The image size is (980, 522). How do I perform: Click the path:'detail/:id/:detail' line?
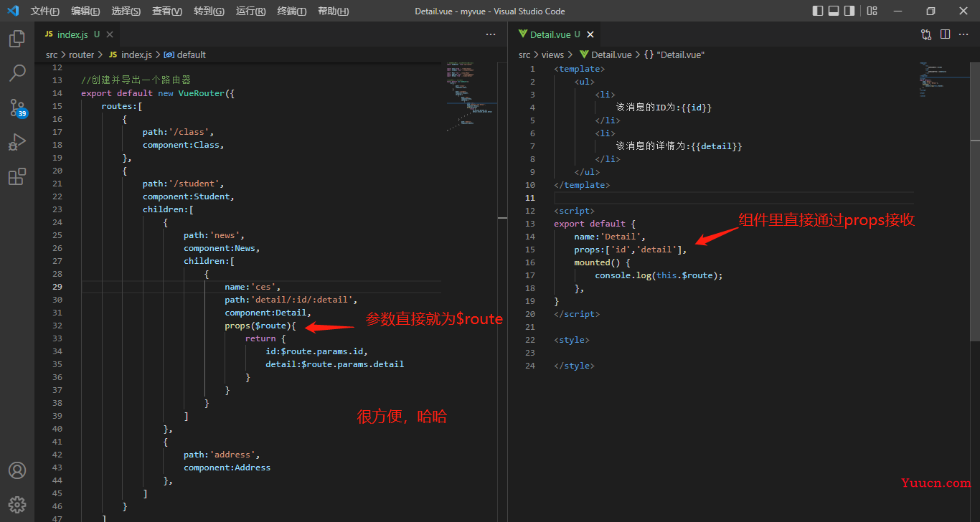click(291, 300)
